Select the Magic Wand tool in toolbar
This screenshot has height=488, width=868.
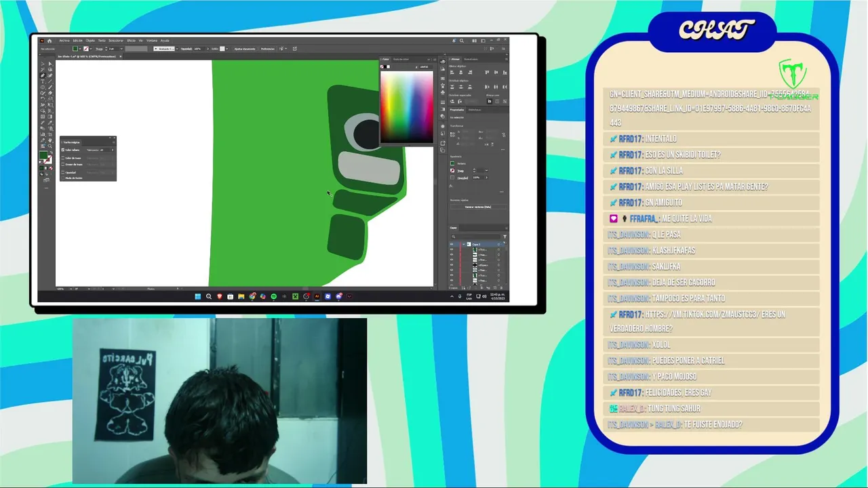tap(43, 69)
